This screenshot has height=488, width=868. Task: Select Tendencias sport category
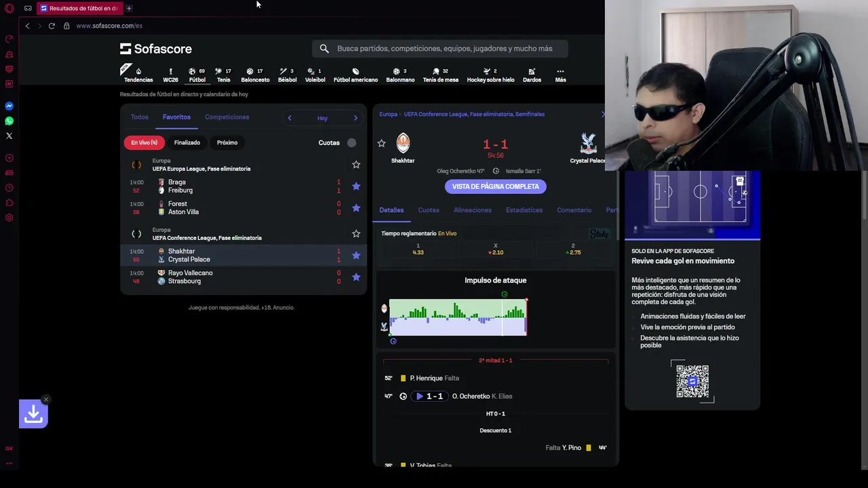pos(138,75)
